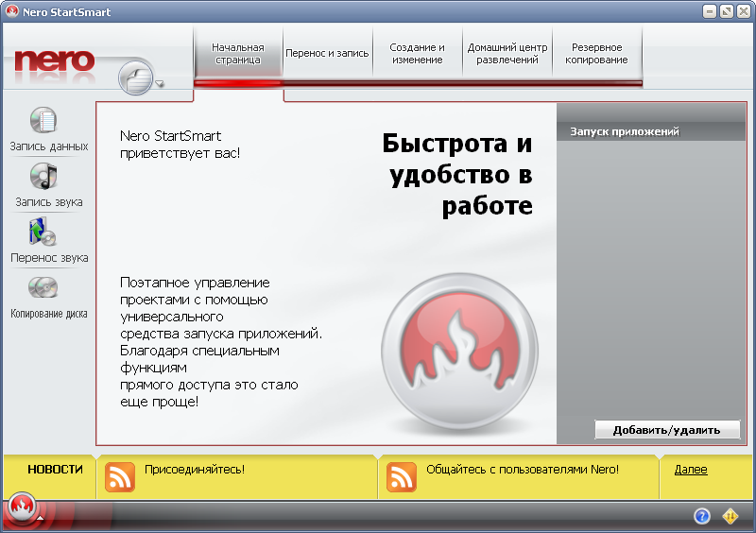Viewport: 756px width, 533px height.
Task: Launch Запись звука music disc icon
Action: [x=43, y=176]
